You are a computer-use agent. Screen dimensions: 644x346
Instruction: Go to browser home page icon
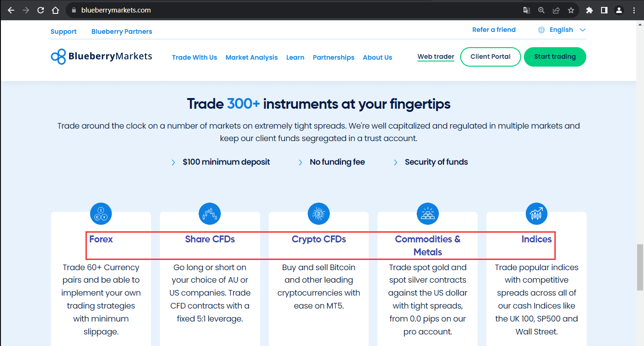point(55,10)
